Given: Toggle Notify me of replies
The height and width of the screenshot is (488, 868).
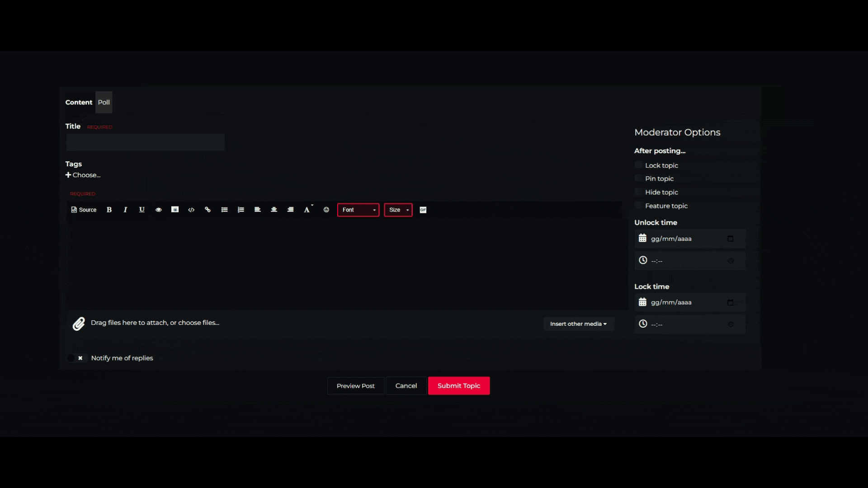Looking at the screenshot, I should [x=76, y=358].
